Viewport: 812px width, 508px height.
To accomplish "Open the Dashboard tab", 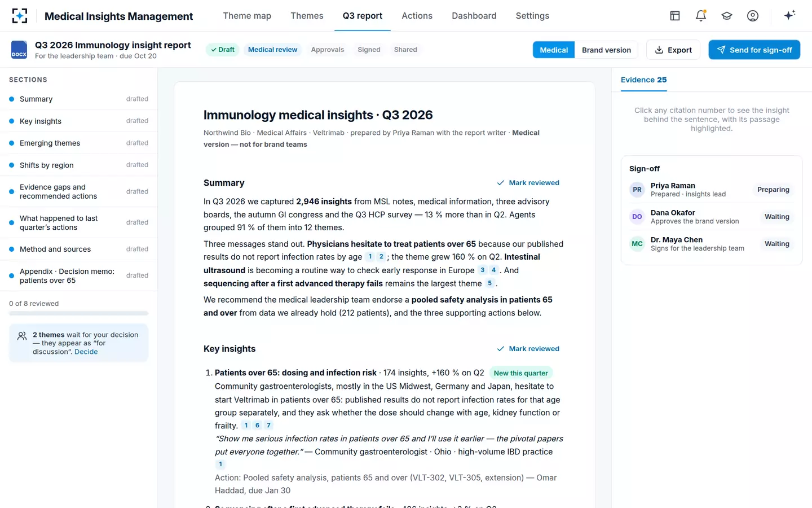I will click(474, 16).
